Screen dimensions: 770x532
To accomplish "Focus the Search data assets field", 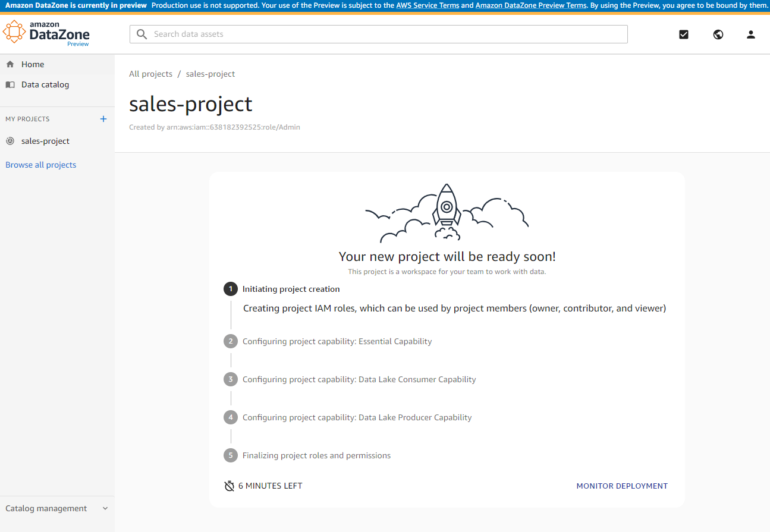I will (x=379, y=34).
